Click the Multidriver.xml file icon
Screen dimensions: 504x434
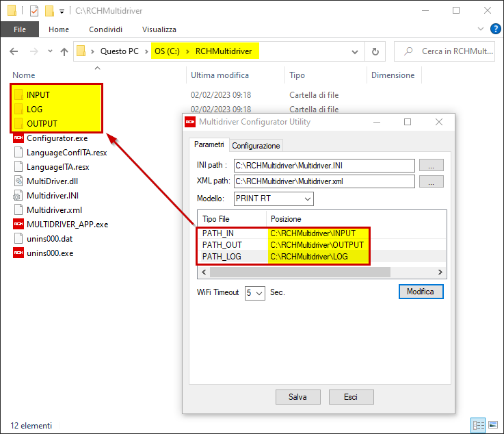click(x=18, y=209)
